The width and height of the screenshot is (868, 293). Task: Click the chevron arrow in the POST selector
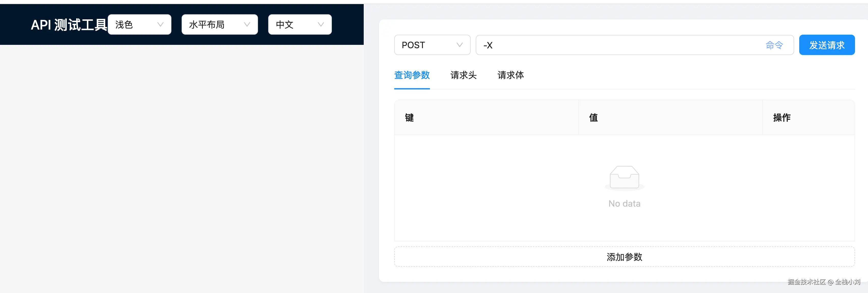coord(459,45)
